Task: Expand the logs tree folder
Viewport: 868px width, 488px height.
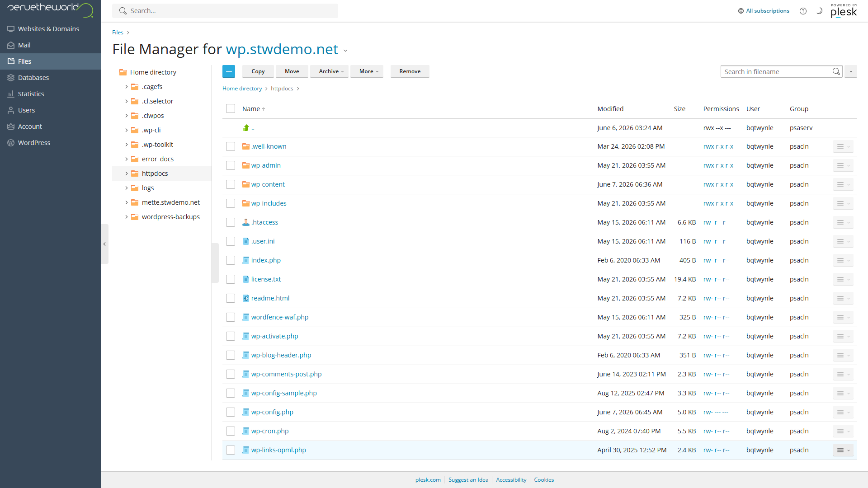Action: pos(127,188)
